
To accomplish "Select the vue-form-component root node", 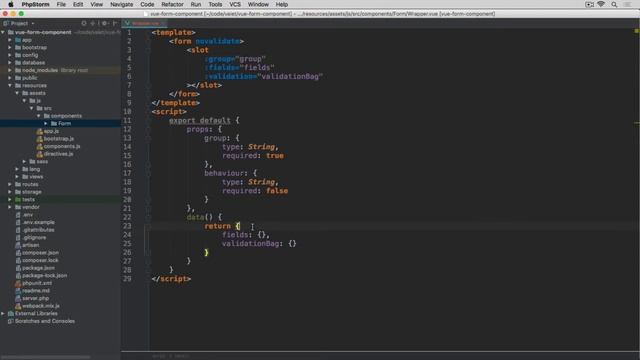I will (x=43, y=32).
